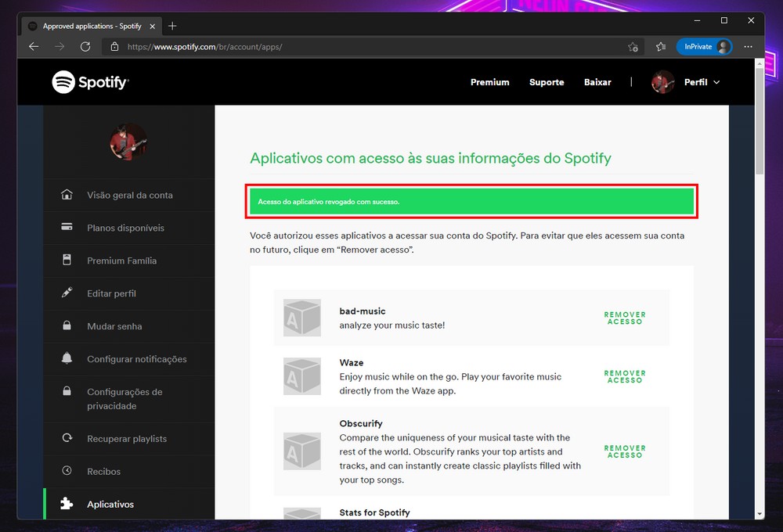Click the browser refresh icon
Image resolution: width=783 pixels, height=532 pixels.
[85, 47]
